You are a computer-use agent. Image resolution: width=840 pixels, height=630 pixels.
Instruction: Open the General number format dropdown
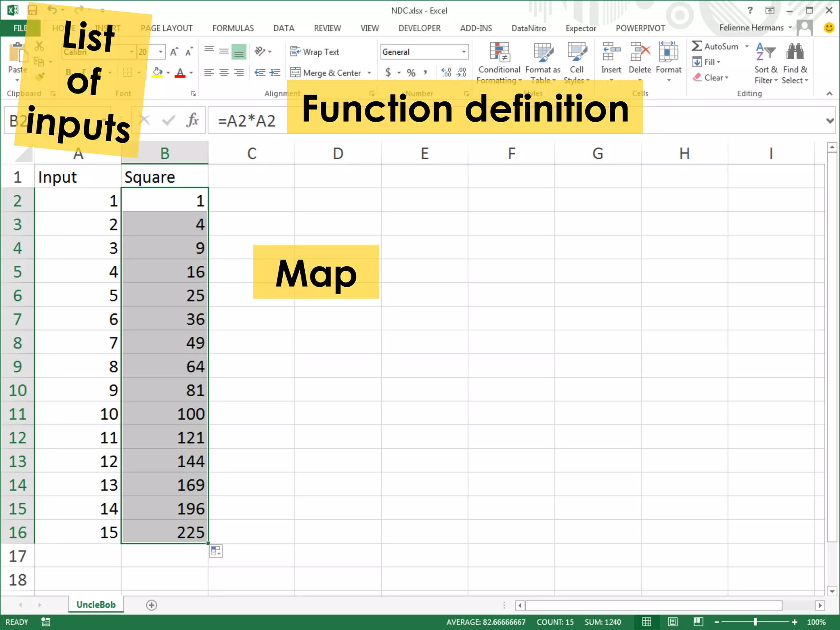pyautogui.click(x=464, y=52)
